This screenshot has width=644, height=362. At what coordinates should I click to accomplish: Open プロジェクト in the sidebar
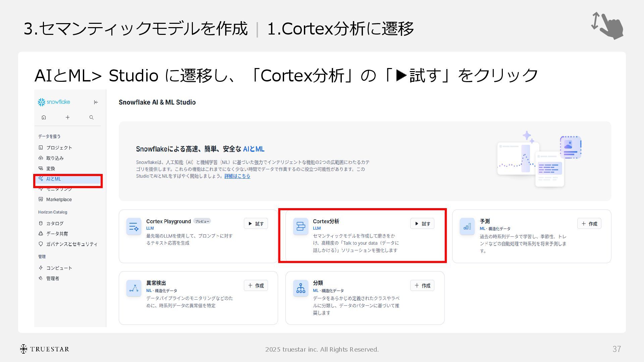[x=59, y=147]
